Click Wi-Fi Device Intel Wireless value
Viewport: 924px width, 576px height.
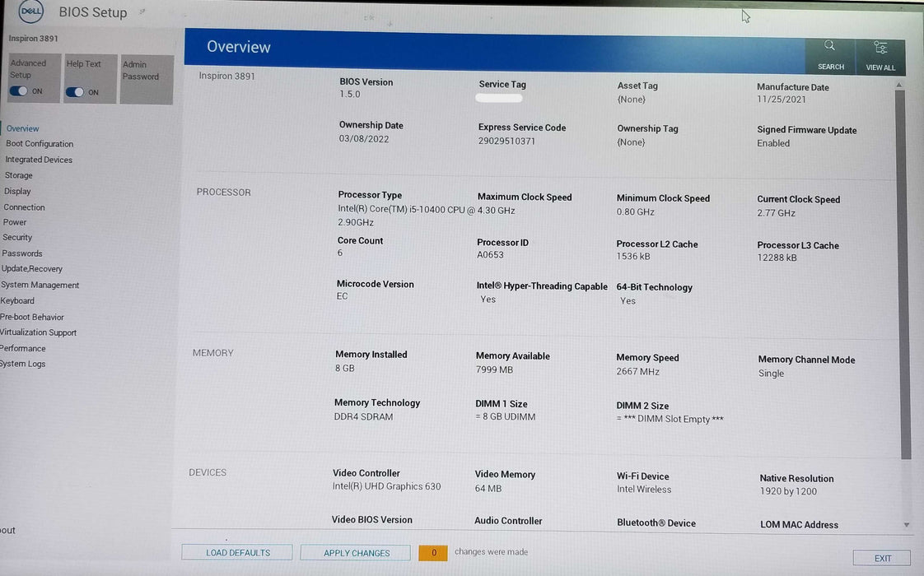643,490
